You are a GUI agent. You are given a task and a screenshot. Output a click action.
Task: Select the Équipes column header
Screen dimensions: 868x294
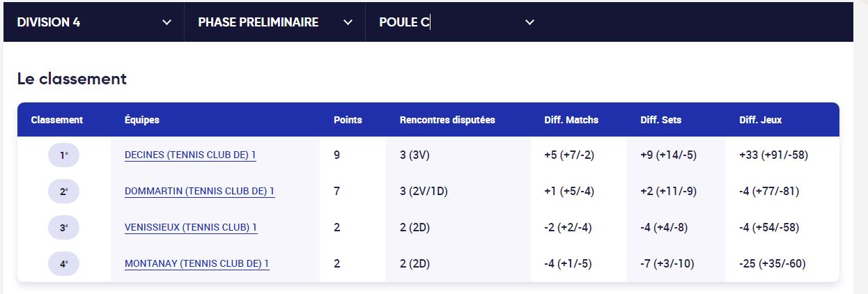click(x=142, y=120)
